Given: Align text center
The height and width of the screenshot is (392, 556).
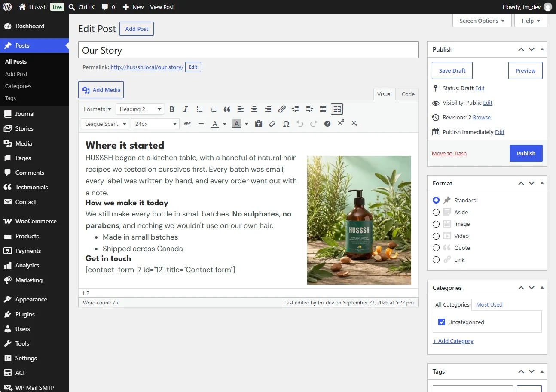Looking at the screenshot, I should pos(254,109).
